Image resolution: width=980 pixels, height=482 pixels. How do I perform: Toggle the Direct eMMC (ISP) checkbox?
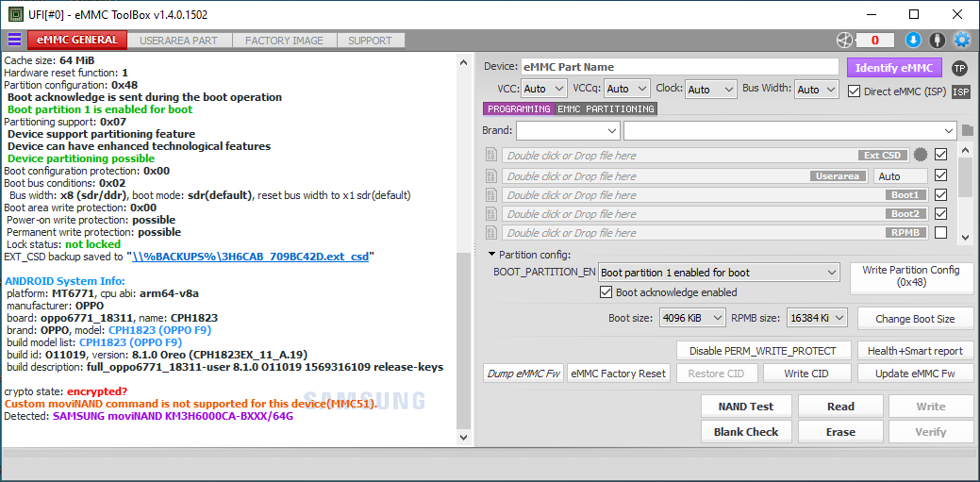click(x=854, y=91)
